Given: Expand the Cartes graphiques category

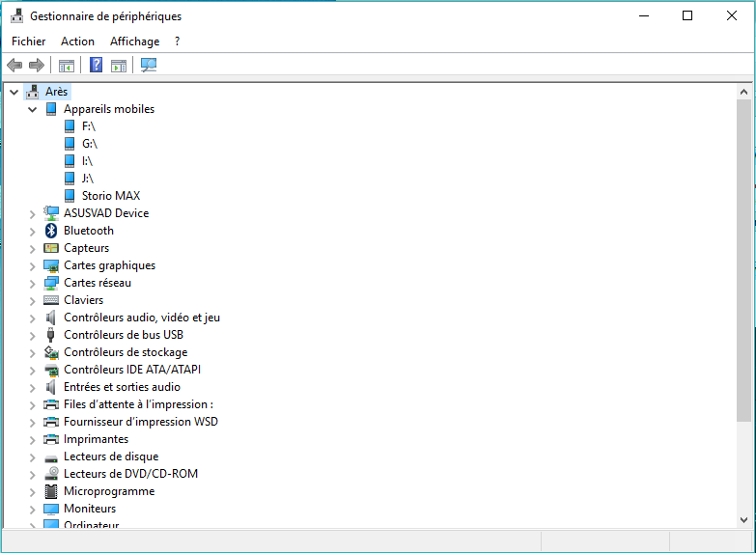Looking at the screenshot, I should tap(32, 266).
